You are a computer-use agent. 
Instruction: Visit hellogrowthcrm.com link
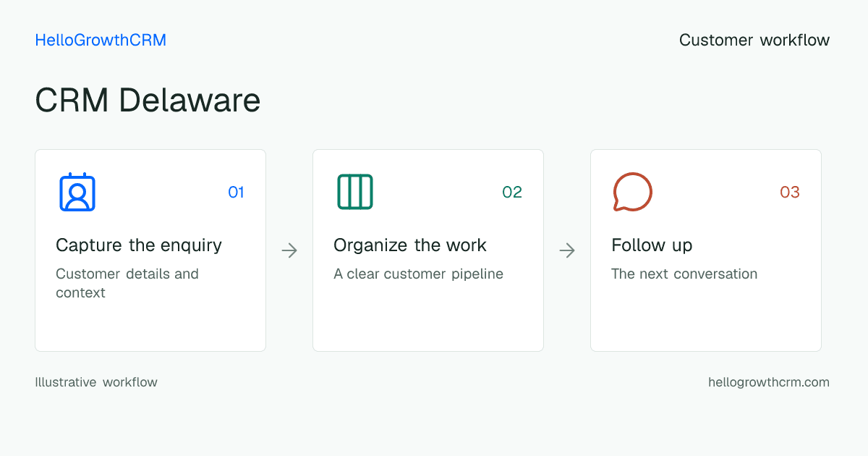(769, 381)
